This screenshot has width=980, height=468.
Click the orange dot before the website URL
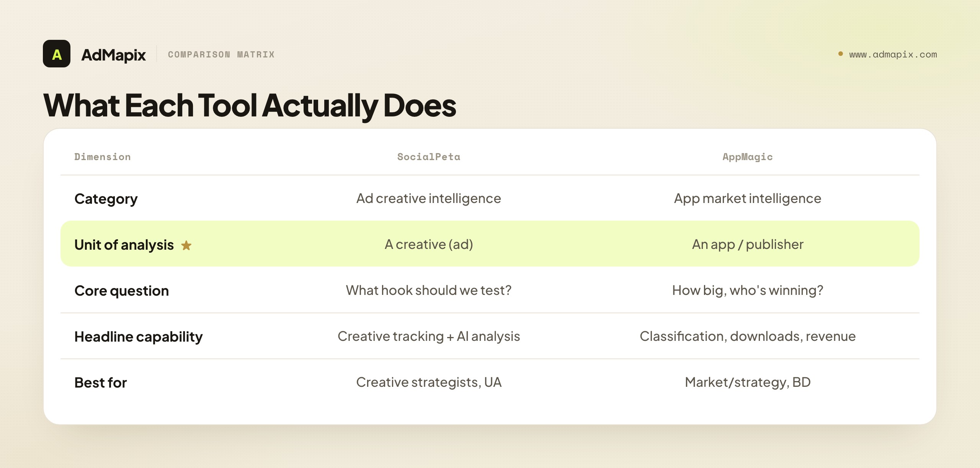click(841, 54)
